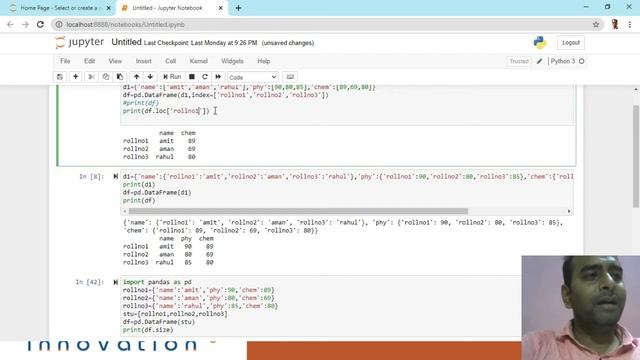The image size is (640, 360).
Task: Insert a cell below with plus icon
Action: point(76,77)
